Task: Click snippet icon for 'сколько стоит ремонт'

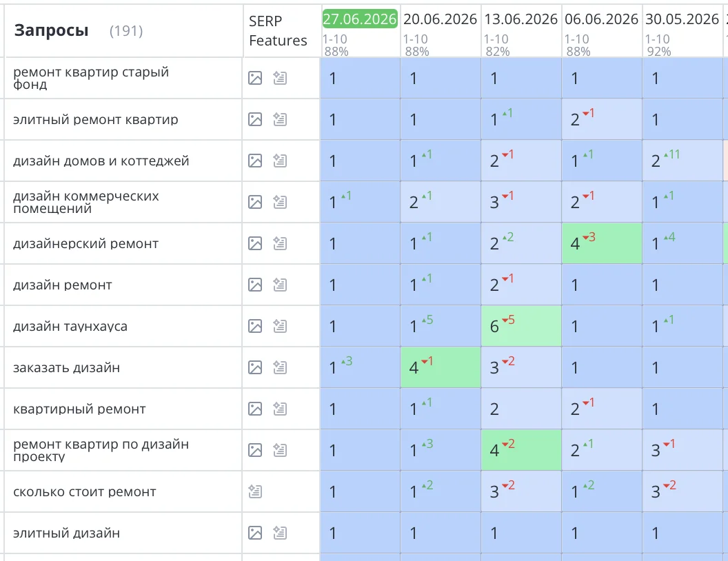Action: [255, 491]
